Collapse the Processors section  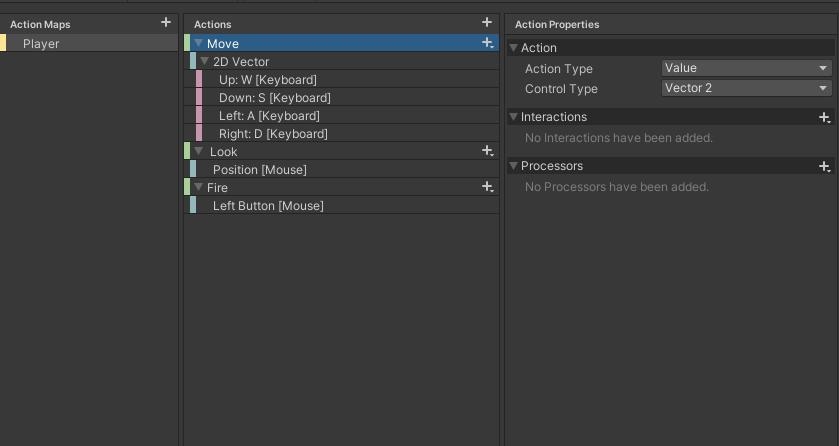coord(513,166)
